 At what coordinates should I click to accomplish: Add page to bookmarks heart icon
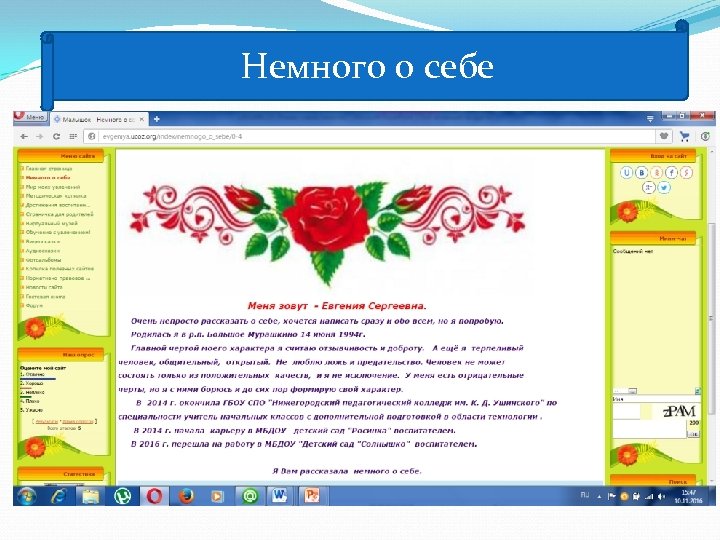664,136
